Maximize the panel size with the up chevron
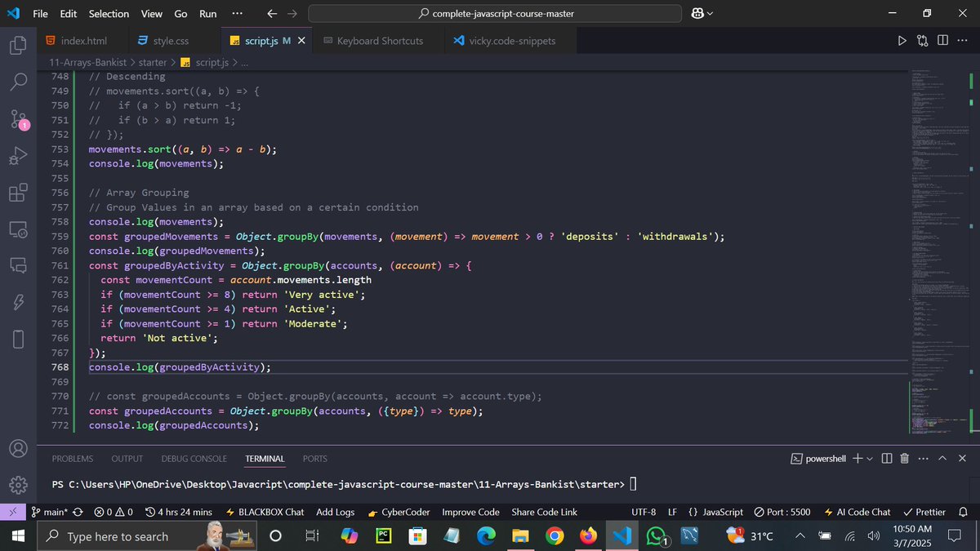Screen dimensions: 980x551 [x=943, y=459]
